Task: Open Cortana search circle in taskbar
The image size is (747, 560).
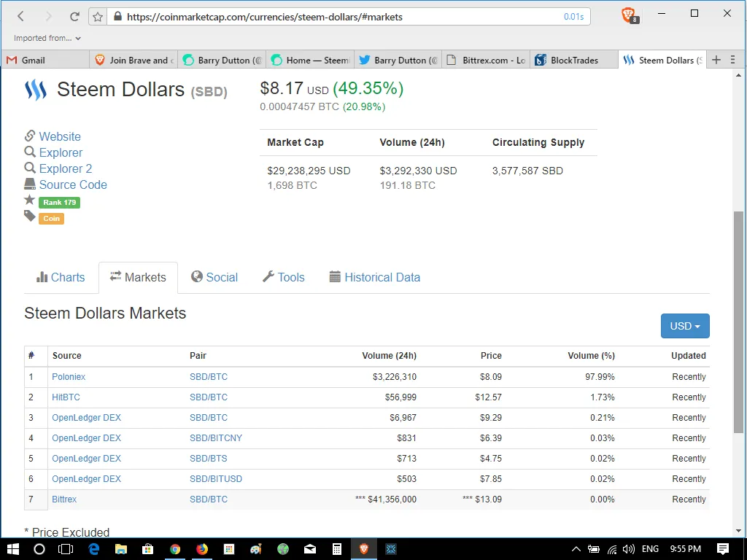Action: coord(39,549)
